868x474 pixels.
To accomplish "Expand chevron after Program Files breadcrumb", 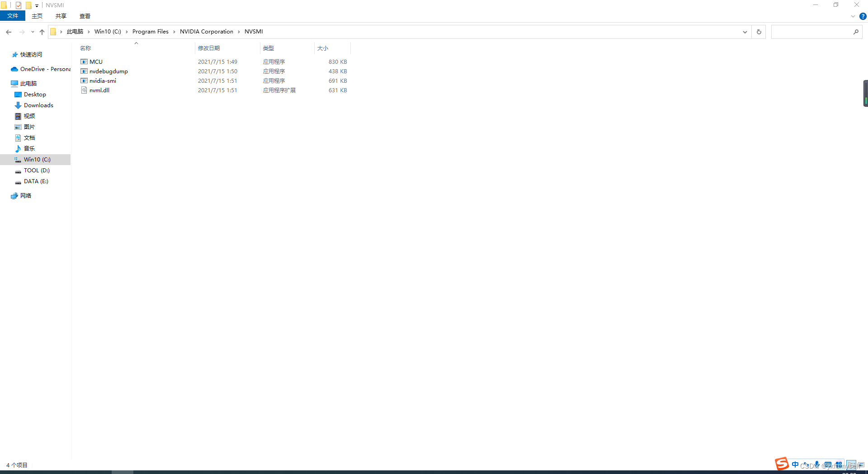I will pyautogui.click(x=174, y=32).
